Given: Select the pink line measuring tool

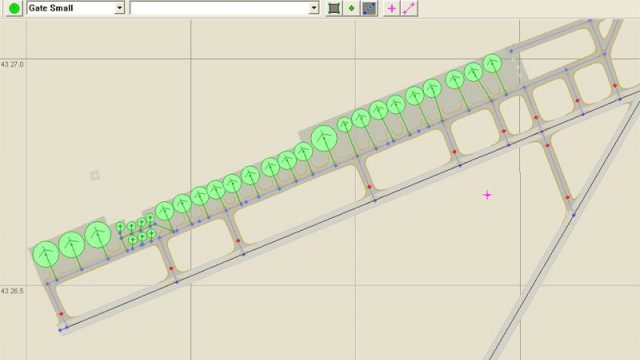Looking at the screenshot, I should click(x=409, y=8).
